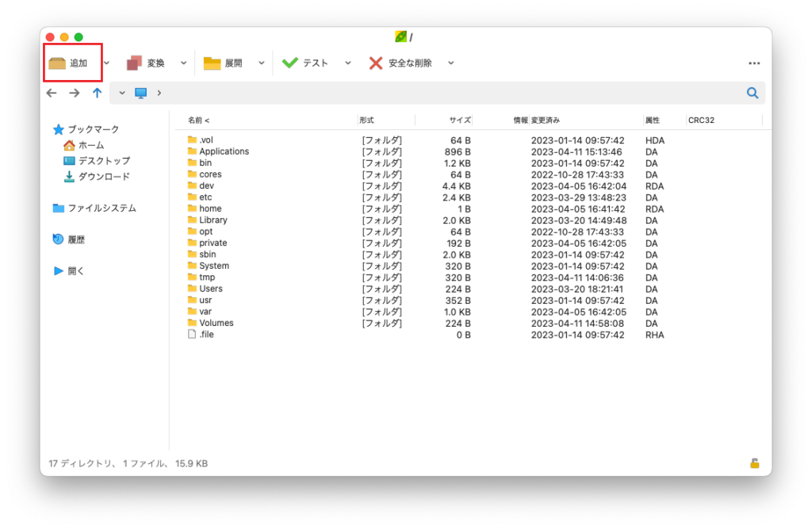Select the System folder row
Image resolution: width=812 pixels, height=529 pixels.
coord(426,266)
